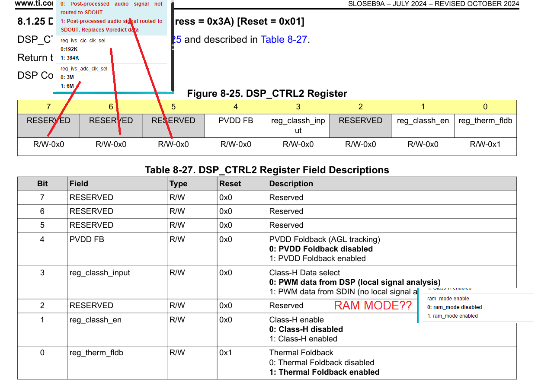Screen dimensions: 538x392
Task: Click bit number 1 in the yellow row
Action: pos(423,107)
